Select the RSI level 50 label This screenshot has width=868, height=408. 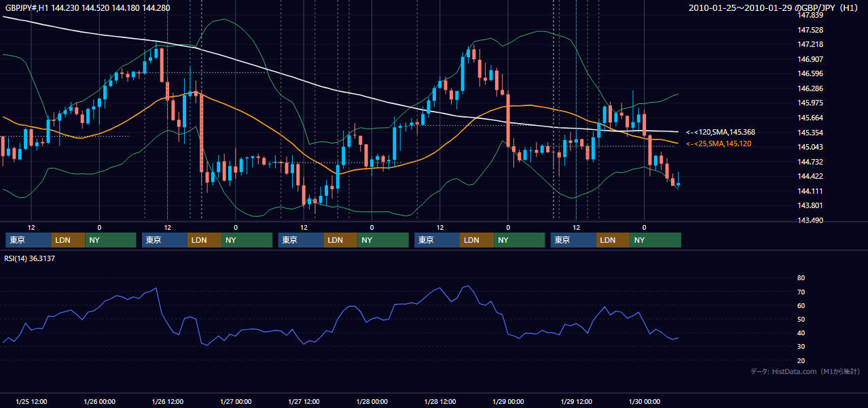[x=801, y=319]
